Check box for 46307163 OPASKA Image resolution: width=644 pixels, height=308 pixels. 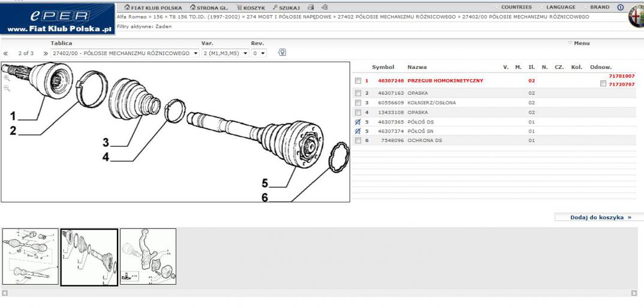[x=358, y=93]
